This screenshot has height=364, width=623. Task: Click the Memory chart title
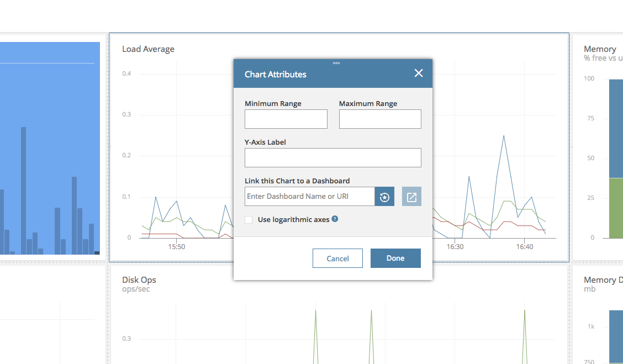click(600, 49)
